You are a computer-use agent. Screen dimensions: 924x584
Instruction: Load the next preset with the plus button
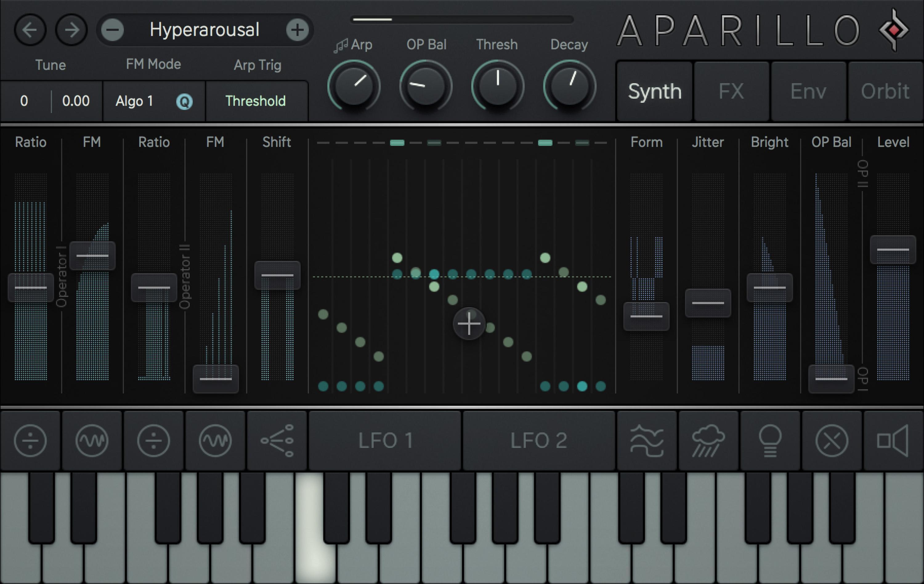point(297,30)
